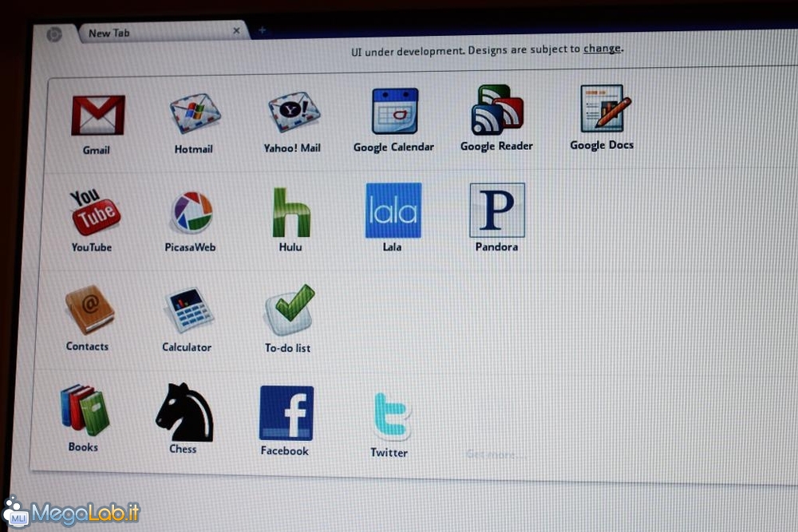Click the Chrome logo button beside the tab
The image size is (798, 532).
coord(54,34)
